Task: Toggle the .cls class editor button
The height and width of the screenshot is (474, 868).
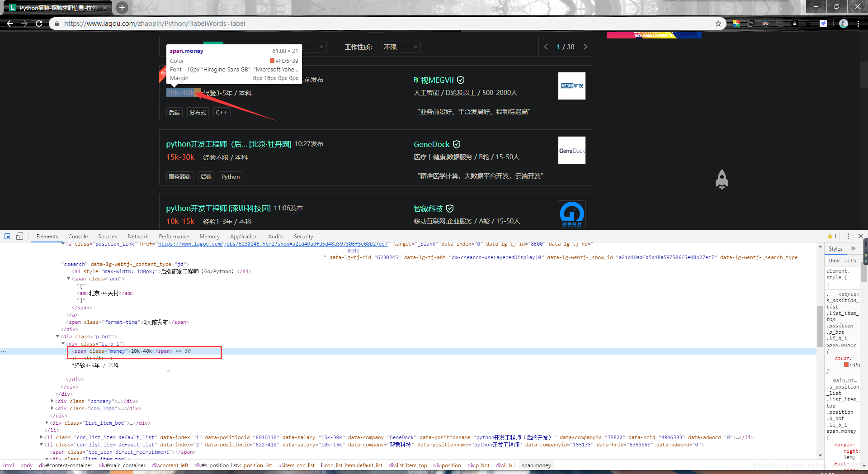Action: pos(851,261)
